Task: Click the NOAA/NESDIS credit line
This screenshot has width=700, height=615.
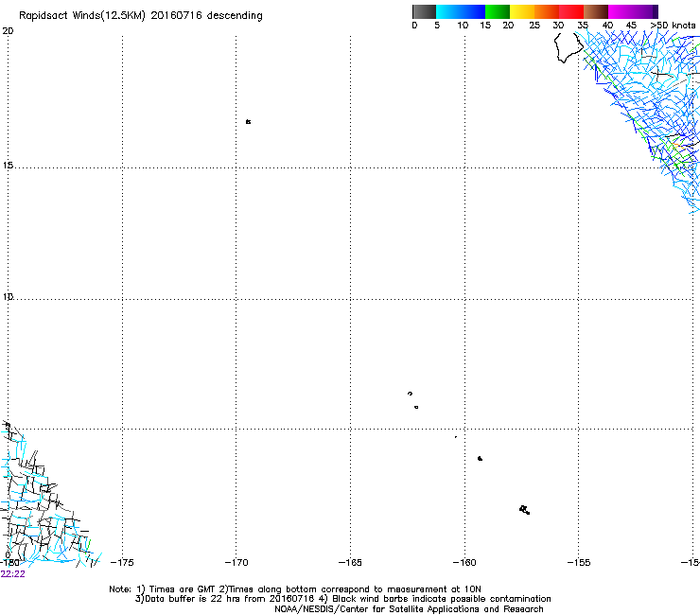Action: coord(409,609)
